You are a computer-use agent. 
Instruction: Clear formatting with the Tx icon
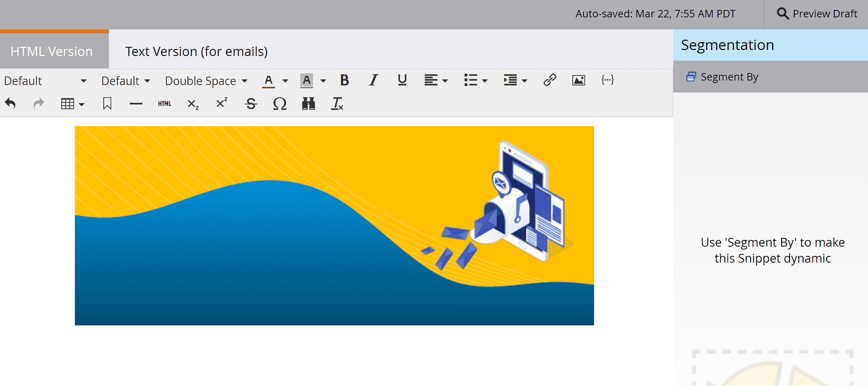(x=337, y=104)
